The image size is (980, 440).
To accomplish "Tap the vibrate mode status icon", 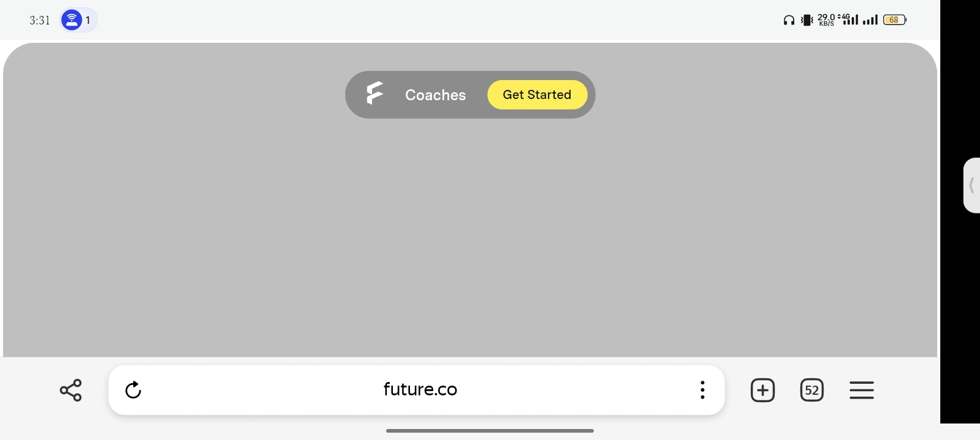I will (807, 20).
